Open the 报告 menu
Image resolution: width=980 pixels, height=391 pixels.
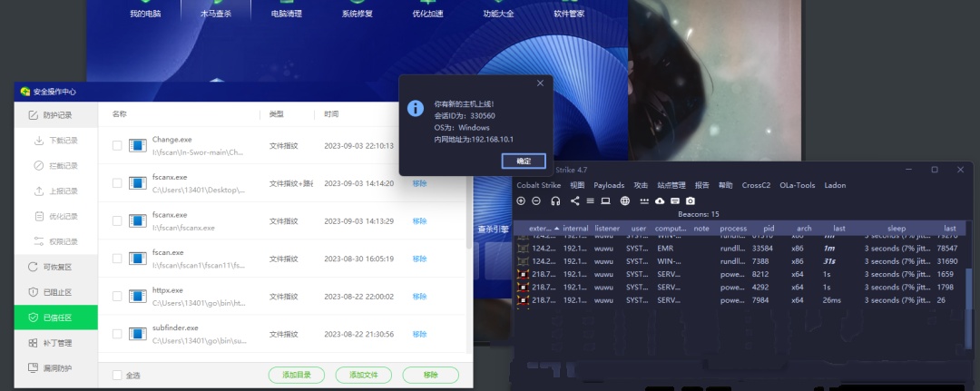point(701,185)
